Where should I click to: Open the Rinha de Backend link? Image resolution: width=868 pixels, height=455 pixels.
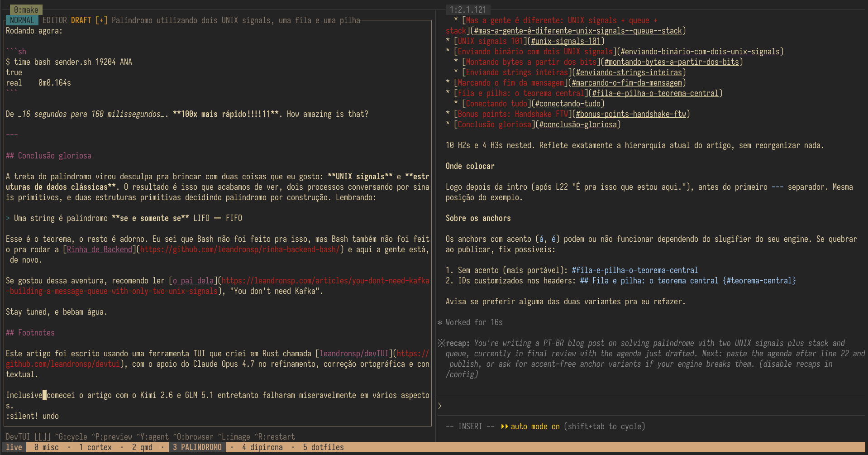click(x=99, y=249)
